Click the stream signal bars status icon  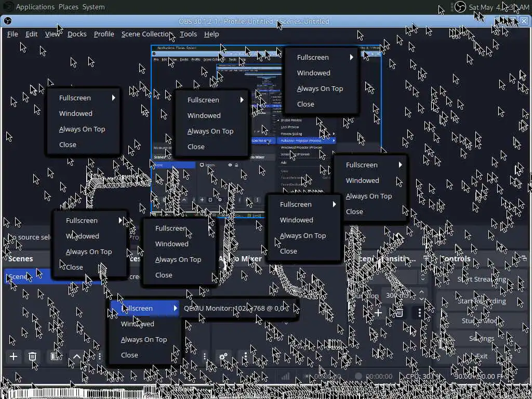click(286, 376)
